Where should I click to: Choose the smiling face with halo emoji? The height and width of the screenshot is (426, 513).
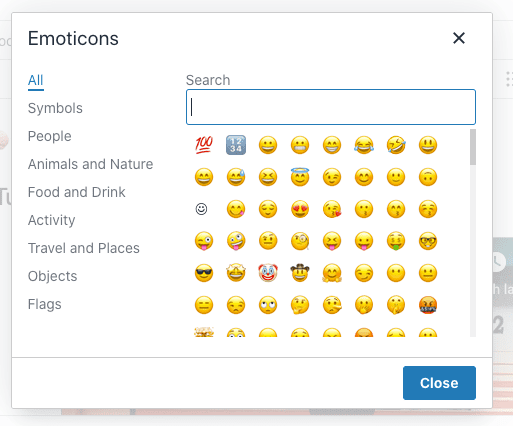click(x=300, y=177)
